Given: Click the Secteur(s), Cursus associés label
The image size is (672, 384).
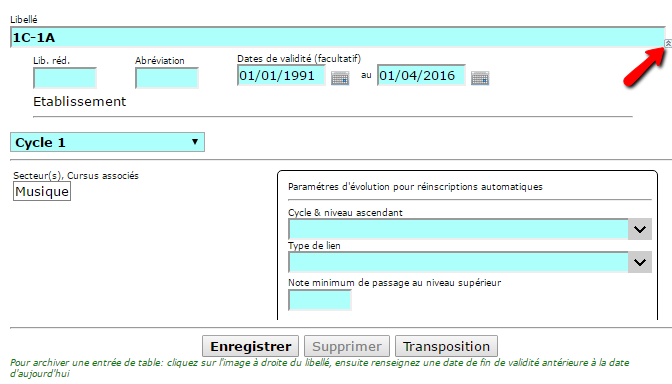Looking at the screenshot, I should pos(76,175).
